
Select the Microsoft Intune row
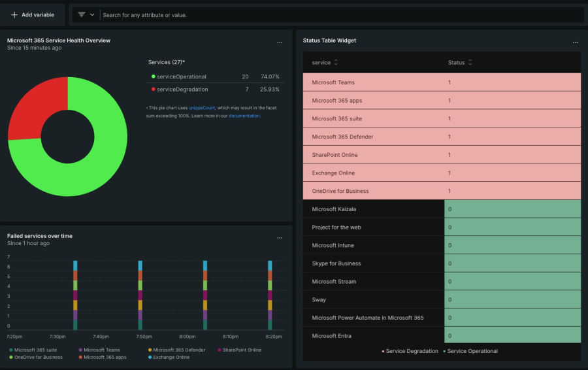[x=442, y=245]
